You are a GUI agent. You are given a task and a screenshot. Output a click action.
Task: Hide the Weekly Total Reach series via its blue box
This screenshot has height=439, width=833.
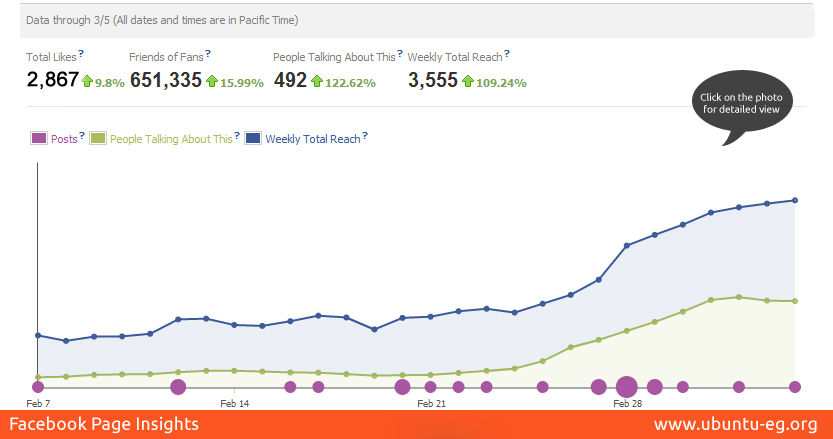(253, 139)
